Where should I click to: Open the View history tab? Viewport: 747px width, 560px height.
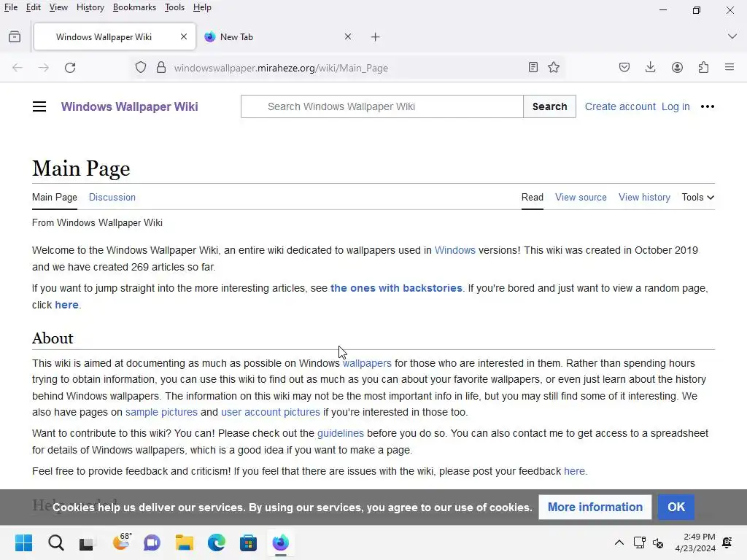click(x=645, y=197)
